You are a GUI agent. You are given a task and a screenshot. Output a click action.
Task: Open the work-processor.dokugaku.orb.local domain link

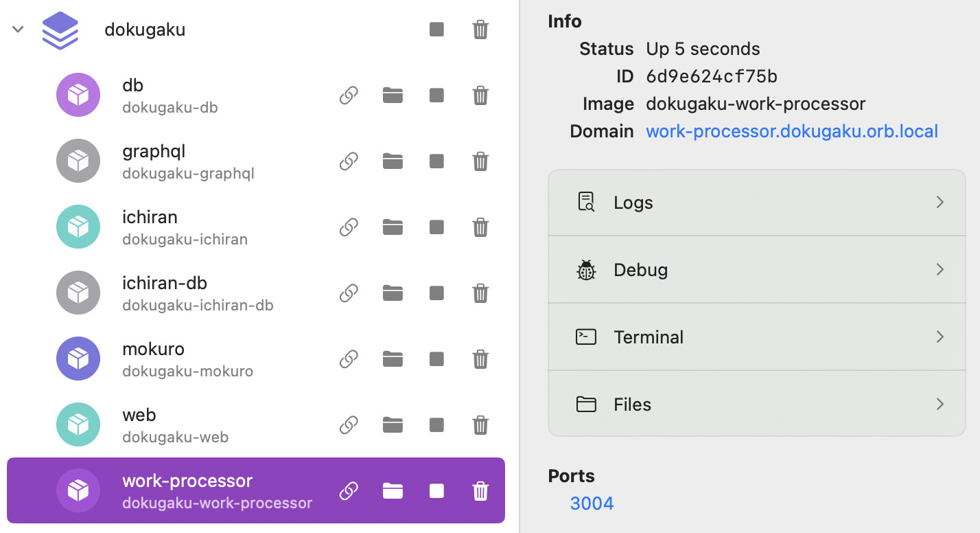click(792, 131)
